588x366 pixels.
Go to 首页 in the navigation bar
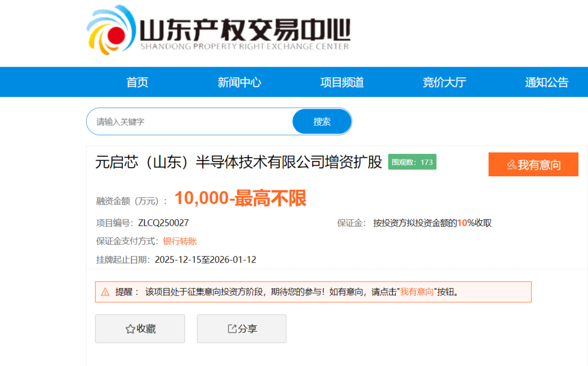pos(137,82)
